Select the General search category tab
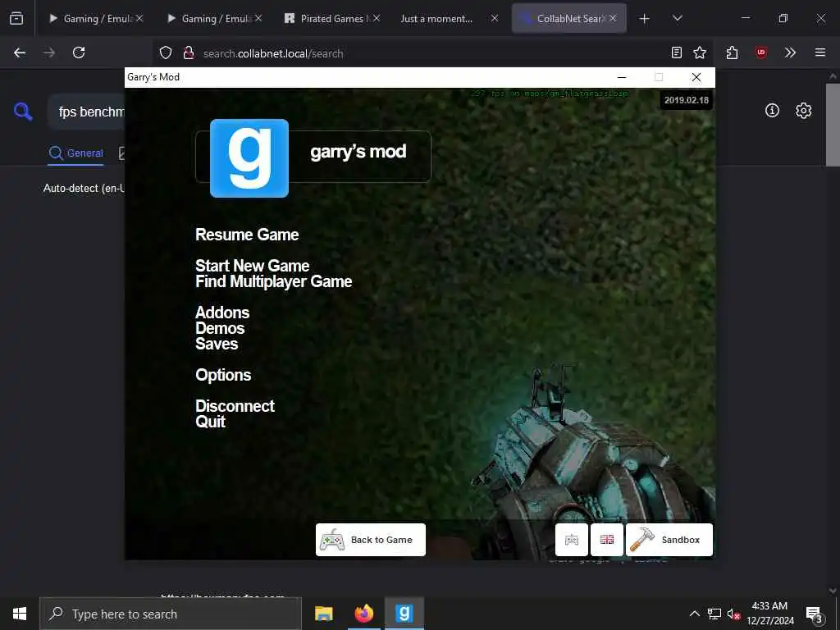Viewport: 840px width, 630px height. 75,153
